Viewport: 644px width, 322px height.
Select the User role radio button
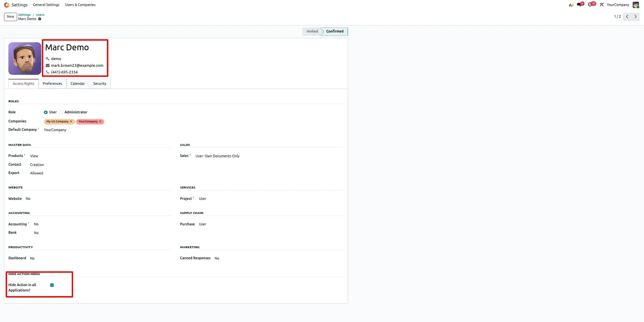[x=46, y=112]
